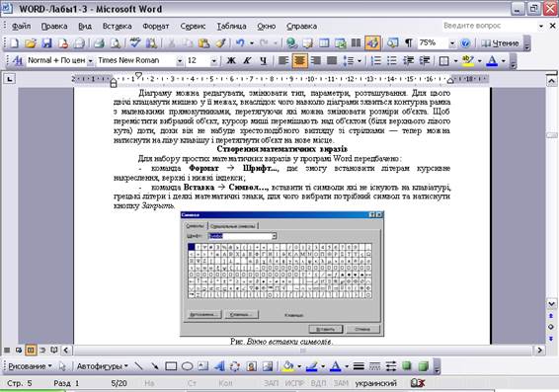The width and height of the screenshot is (559, 392).
Task: Open the Fill Color paint bucket swatch
Action: coord(288,366)
